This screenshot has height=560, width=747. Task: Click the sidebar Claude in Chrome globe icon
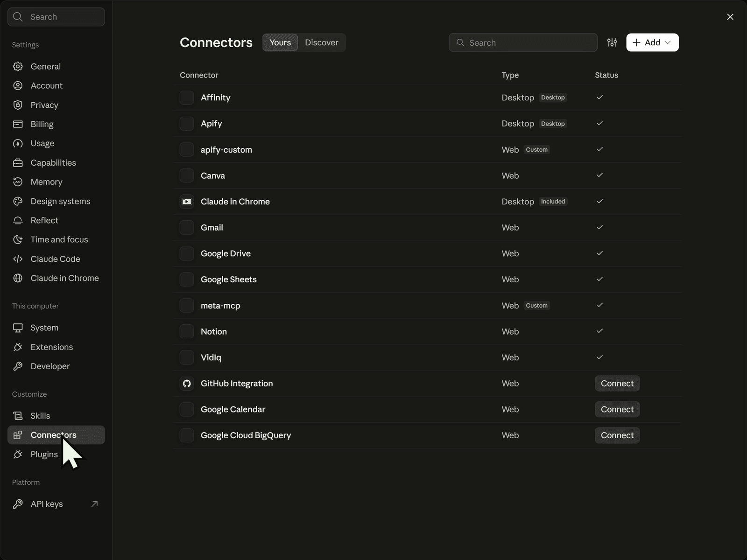click(18, 278)
